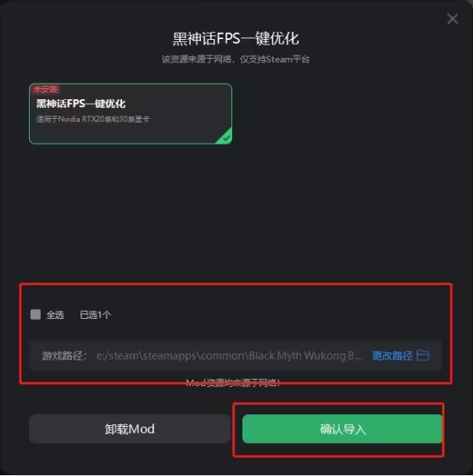Click the dialog heading 黑神话FPS一键优化
The image size is (473, 476).
click(236, 38)
